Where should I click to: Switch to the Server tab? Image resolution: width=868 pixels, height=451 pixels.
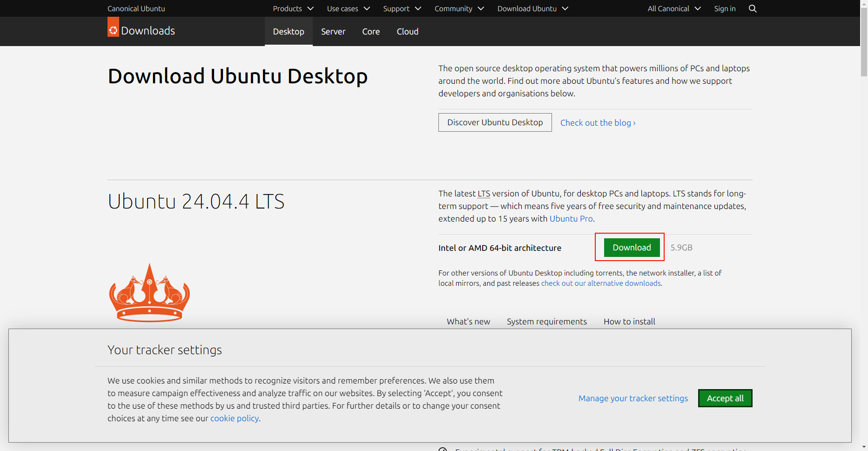(333, 31)
